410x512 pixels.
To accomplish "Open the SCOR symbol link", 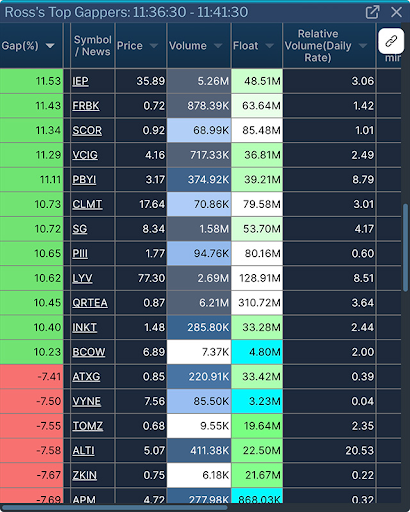I will 87,130.
